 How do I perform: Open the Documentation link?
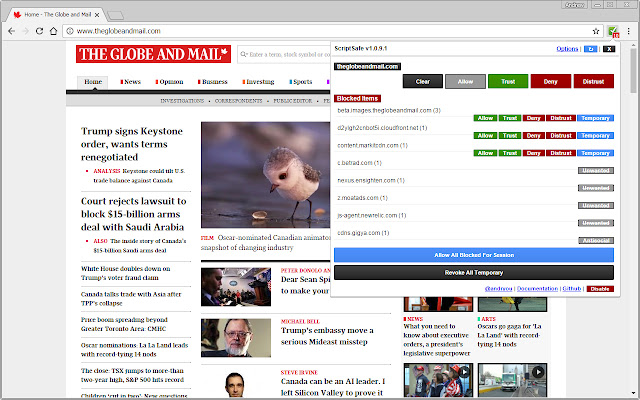point(537,289)
